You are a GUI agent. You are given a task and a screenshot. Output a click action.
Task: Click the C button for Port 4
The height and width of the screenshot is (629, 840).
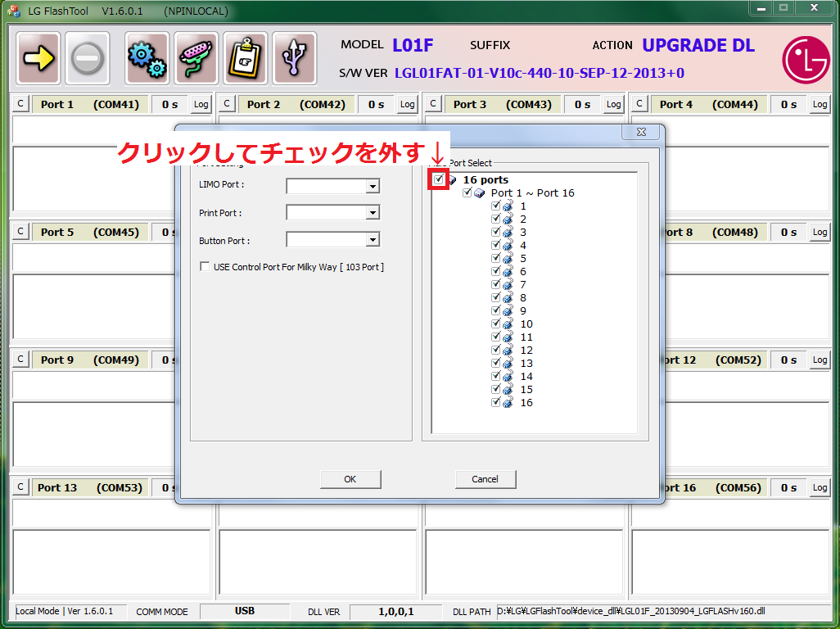(639, 104)
